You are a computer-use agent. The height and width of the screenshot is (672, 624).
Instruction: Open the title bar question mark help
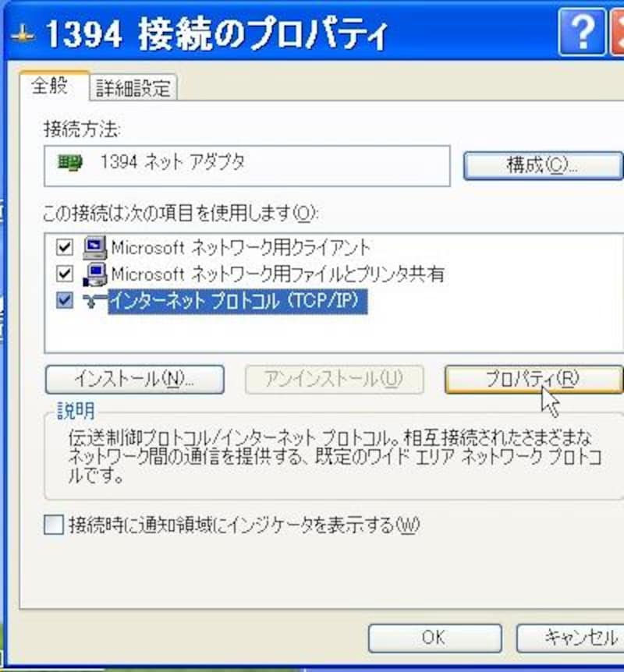(x=583, y=33)
